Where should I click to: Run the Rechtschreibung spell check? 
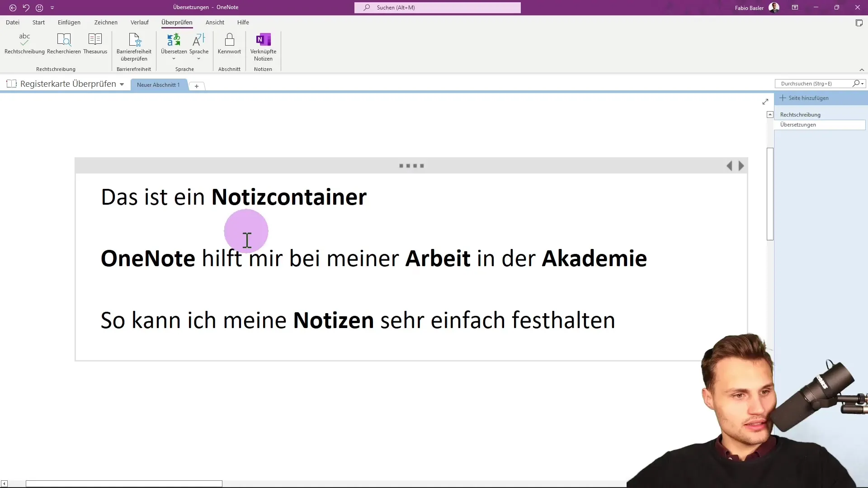tap(24, 44)
